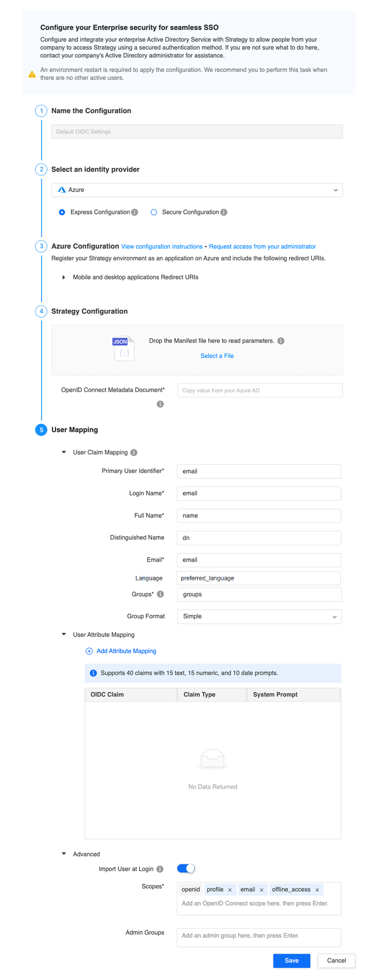Collapse the User Attribute Mapping section

point(64,635)
